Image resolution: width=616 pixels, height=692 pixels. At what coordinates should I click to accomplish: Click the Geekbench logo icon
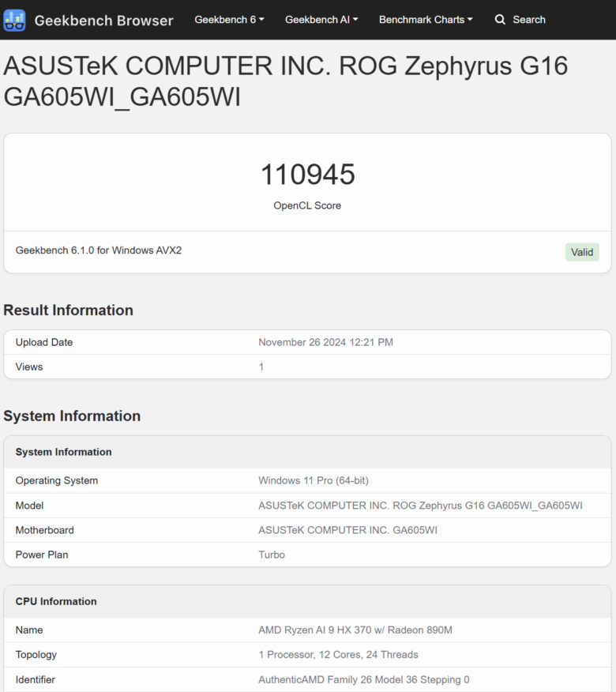pyautogui.click(x=14, y=20)
